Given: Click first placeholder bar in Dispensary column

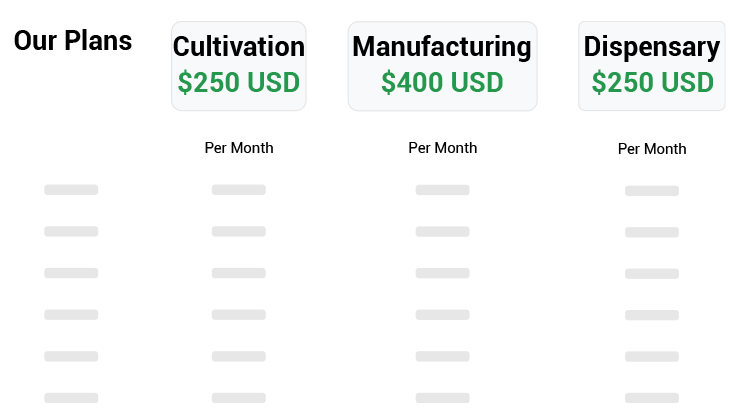Looking at the screenshot, I should (x=652, y=191).
